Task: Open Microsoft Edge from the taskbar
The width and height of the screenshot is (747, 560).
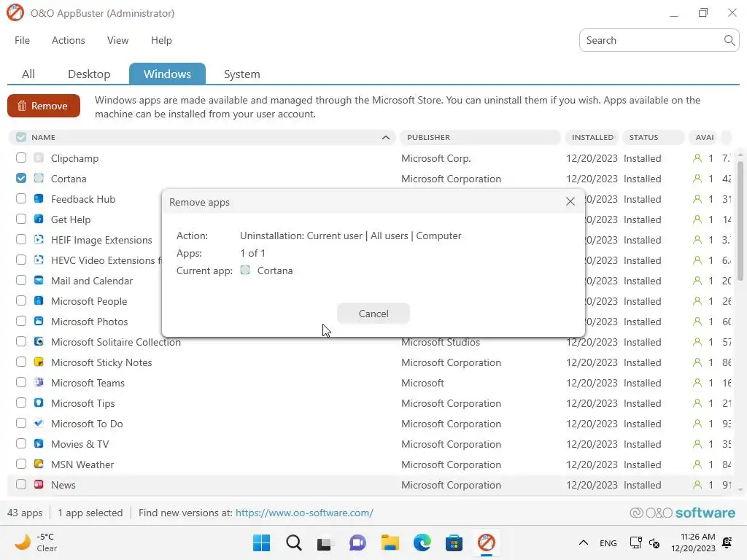Action: coord(422,542)
